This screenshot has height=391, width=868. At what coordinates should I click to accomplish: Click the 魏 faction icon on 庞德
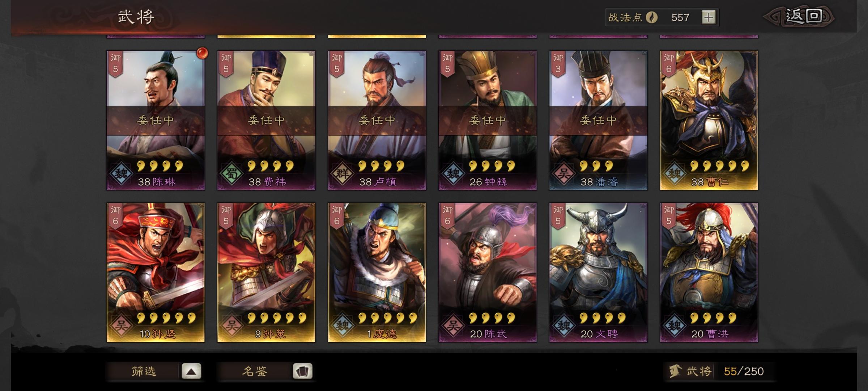point(342,325)
